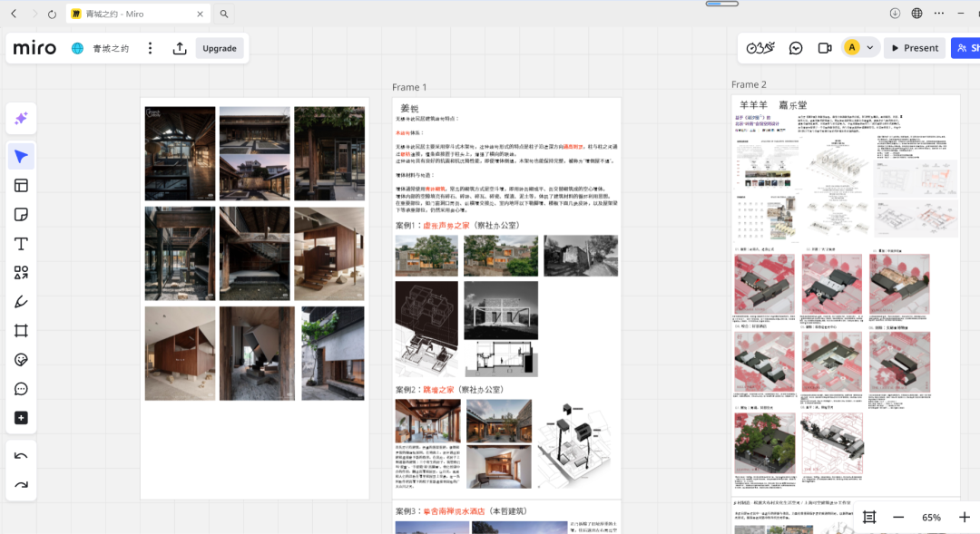Export the board with the upload icon
Viewport: 980px width, 534px height.
pos(180,48)
